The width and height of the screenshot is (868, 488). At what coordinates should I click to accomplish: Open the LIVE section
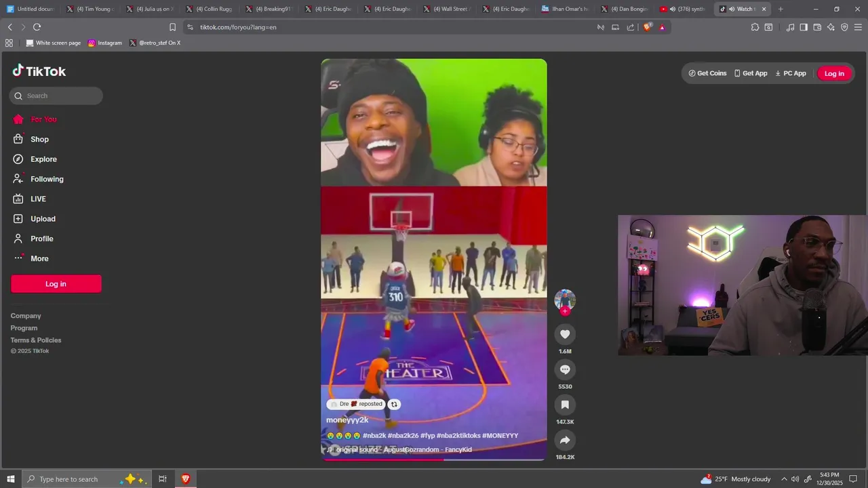pyautogui.click(x=29, y=199)
